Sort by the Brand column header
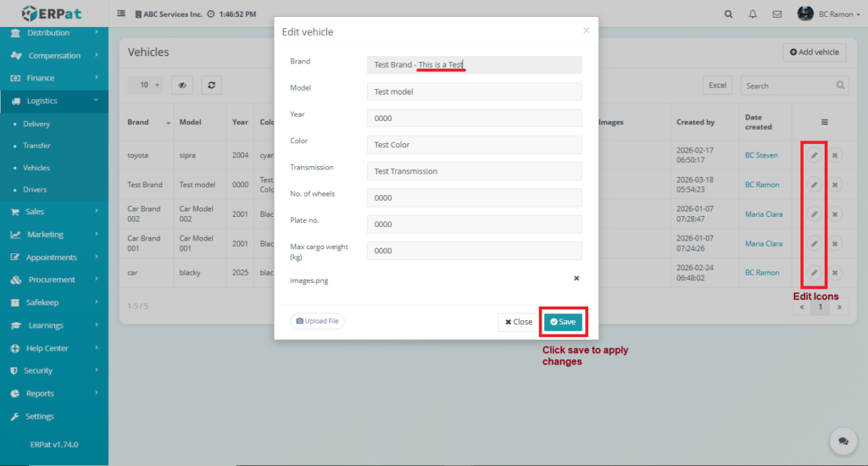Image resolution: width=868 pixels, height=466 pixels. tap(146, 122)
